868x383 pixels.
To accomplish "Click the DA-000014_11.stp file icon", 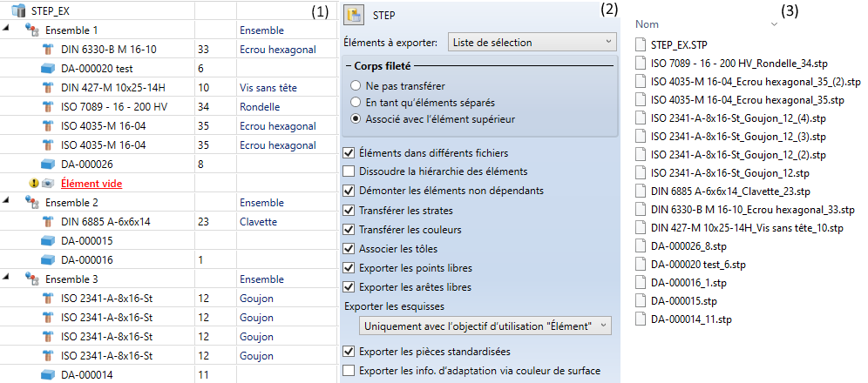I will coord(641,319).
